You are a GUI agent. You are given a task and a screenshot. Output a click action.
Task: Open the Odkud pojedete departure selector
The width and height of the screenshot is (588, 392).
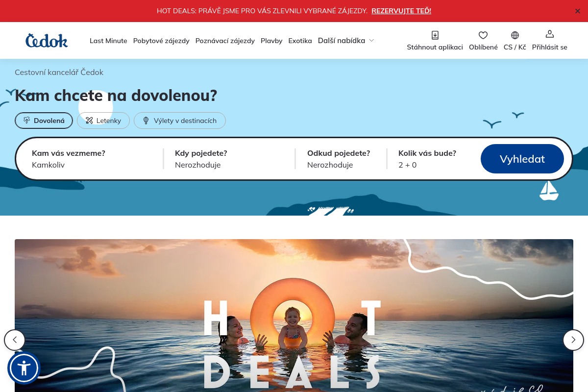[x=339, y=159]
